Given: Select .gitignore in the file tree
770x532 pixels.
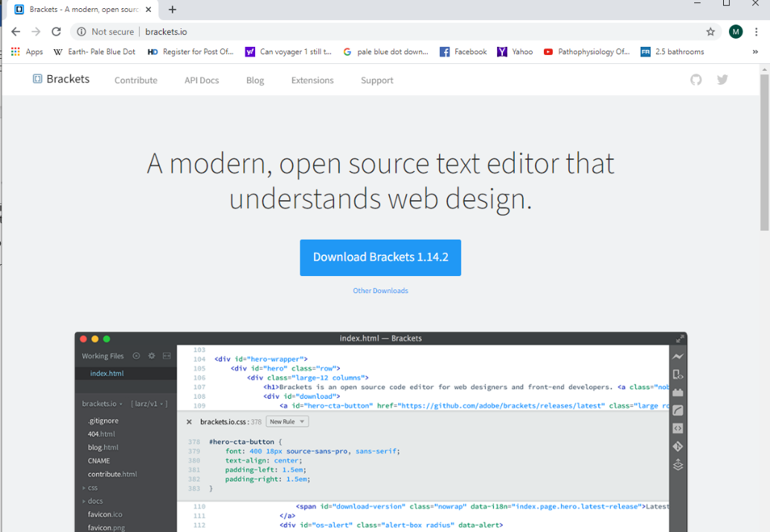Looking at the screenshot, I should click(103, 420).
